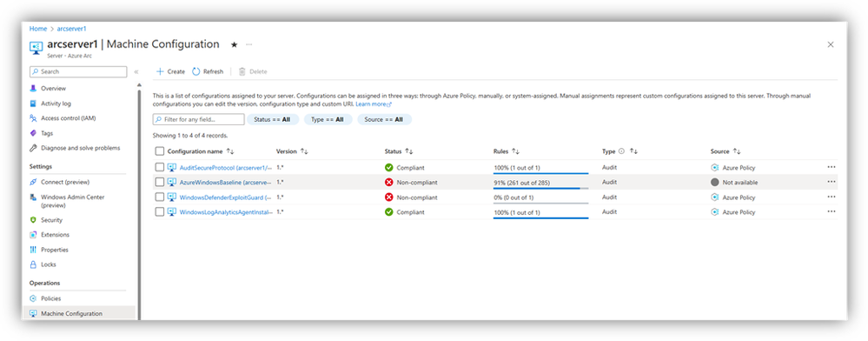Click the WindowsDefenderExploitGuard Non-compliant status icon
The image size is (868, 341).
coord(388,197)
